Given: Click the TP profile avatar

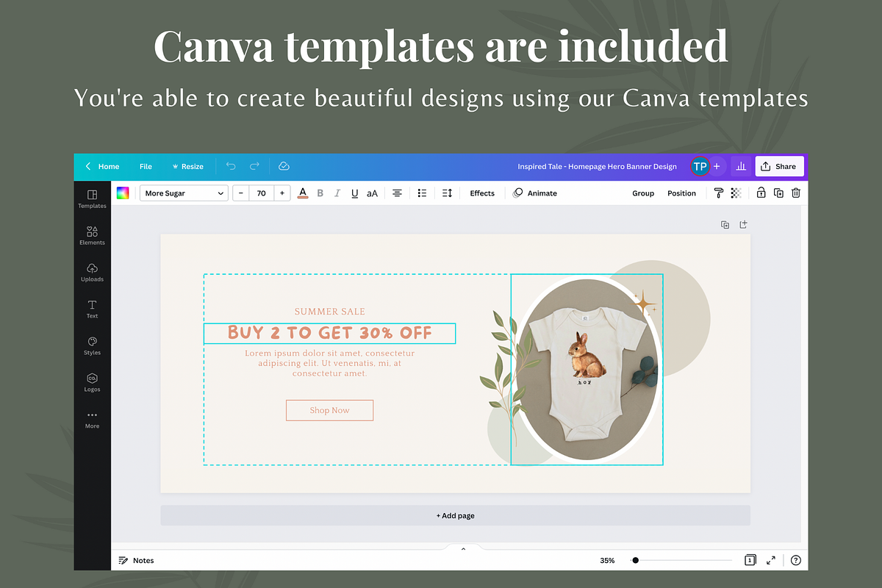Looking at the screenshot, I should [x=700, y=166].
